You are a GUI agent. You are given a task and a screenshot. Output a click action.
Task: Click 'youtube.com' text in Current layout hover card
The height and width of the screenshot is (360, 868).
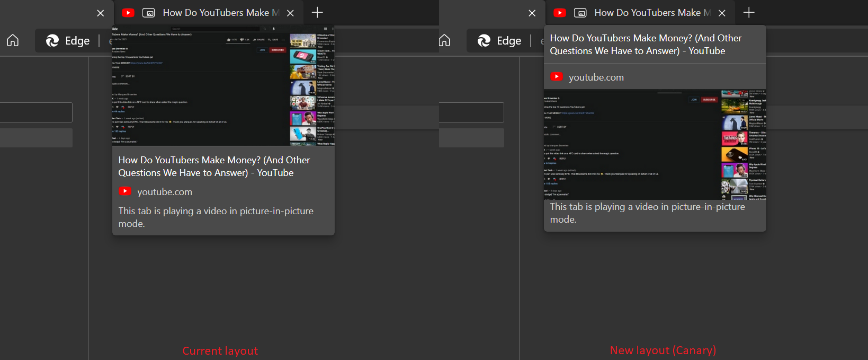click(x=165, y=192)
